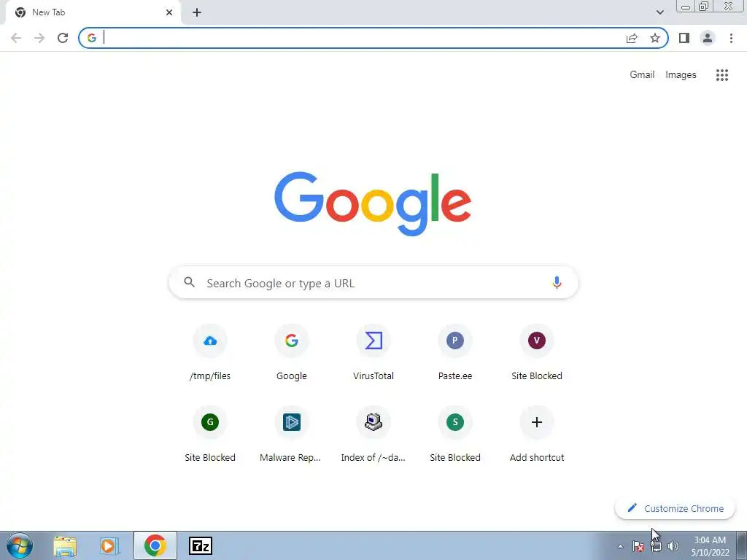Open the Site Blocked shortcut with V icon

pos(537,354)
